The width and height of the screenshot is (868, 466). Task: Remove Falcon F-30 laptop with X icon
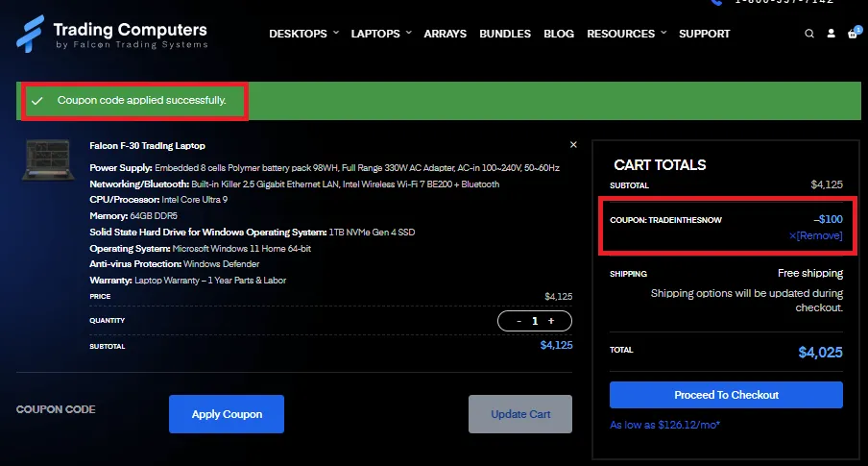click(x=573, y=145)
